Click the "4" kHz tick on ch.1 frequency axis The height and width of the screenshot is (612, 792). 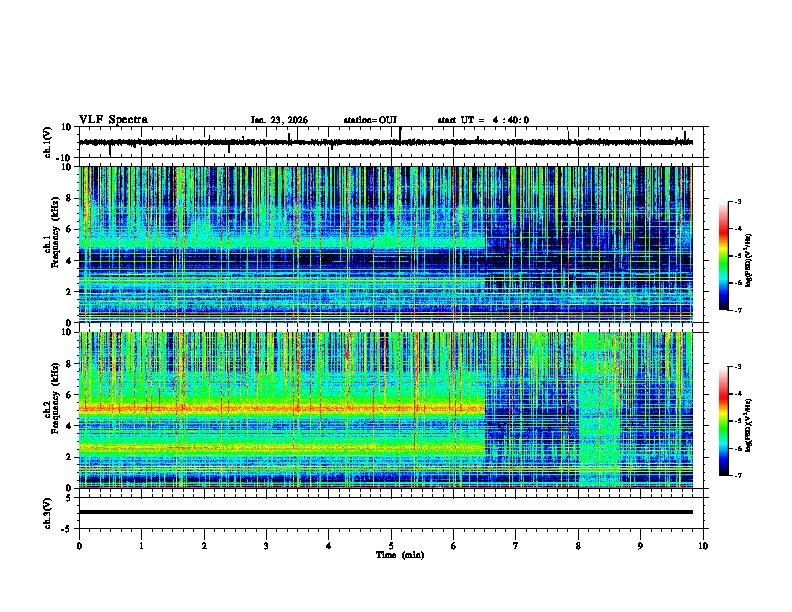70,261
